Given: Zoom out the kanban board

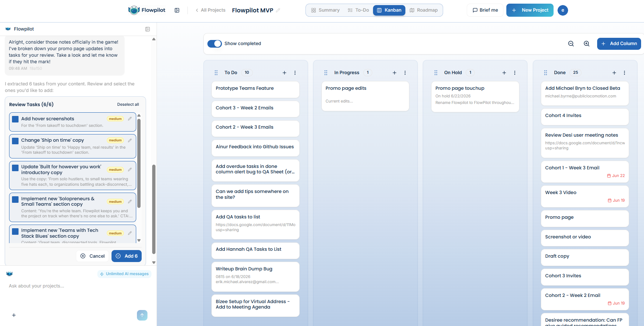Looking at the screenshot, I should coord(571,44).
